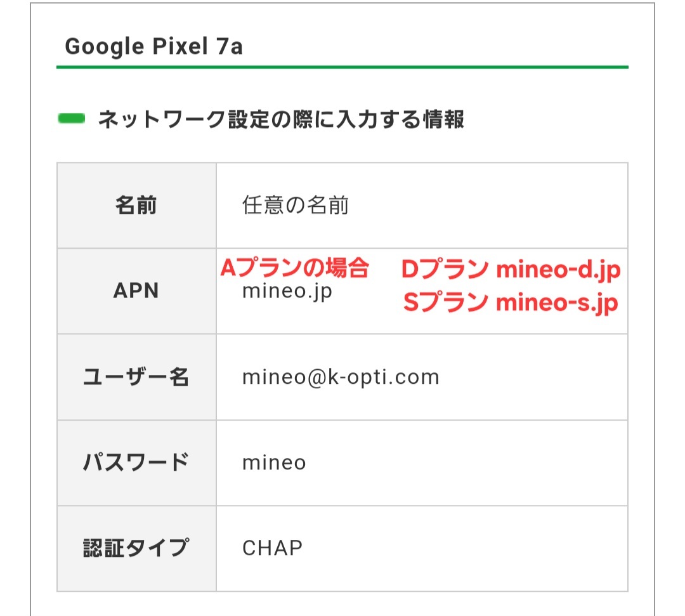Click the パスワード row label cell
Image resolution: width=685 pixels, height=616 pixels.
coord(136,462)
